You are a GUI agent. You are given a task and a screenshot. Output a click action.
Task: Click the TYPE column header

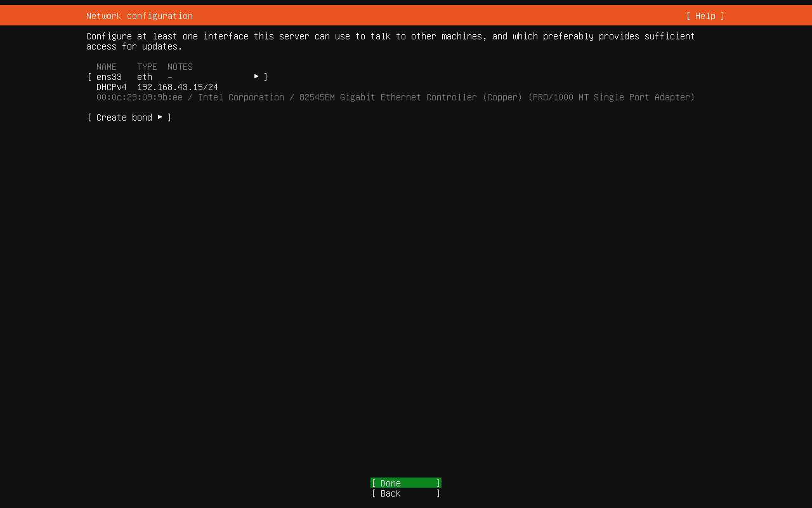click(x=147, y=67)
